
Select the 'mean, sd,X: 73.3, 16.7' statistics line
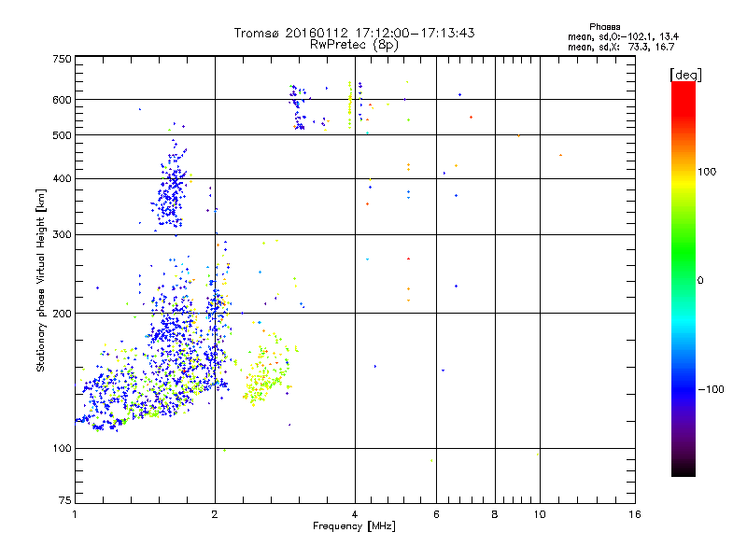pyautogui.click(x=621, y=48)
